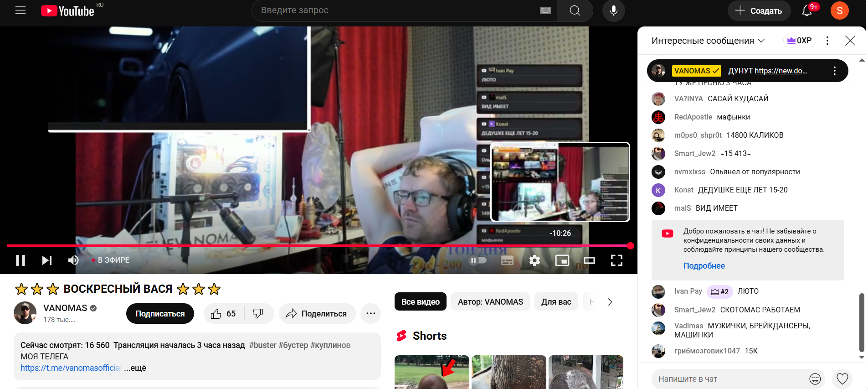Open the Shorts section icon
Screen dimensions: 868x389
pos(401,336)
